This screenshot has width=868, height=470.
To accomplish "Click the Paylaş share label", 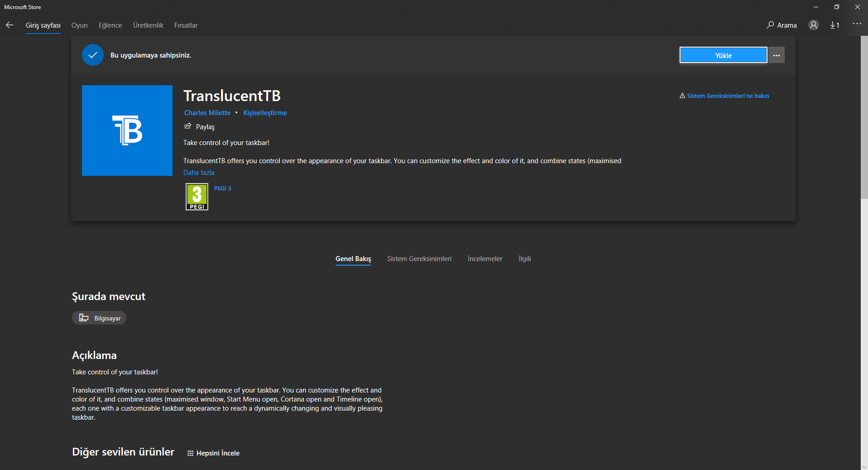I will tap(205, 127).
